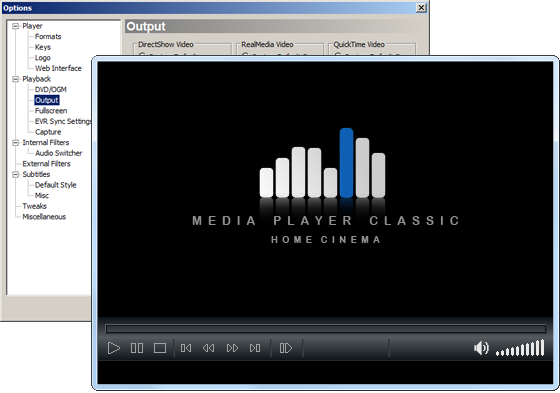Open the Fullscreen options page
The width and height of the screenshot is (560, 393).
51,111
